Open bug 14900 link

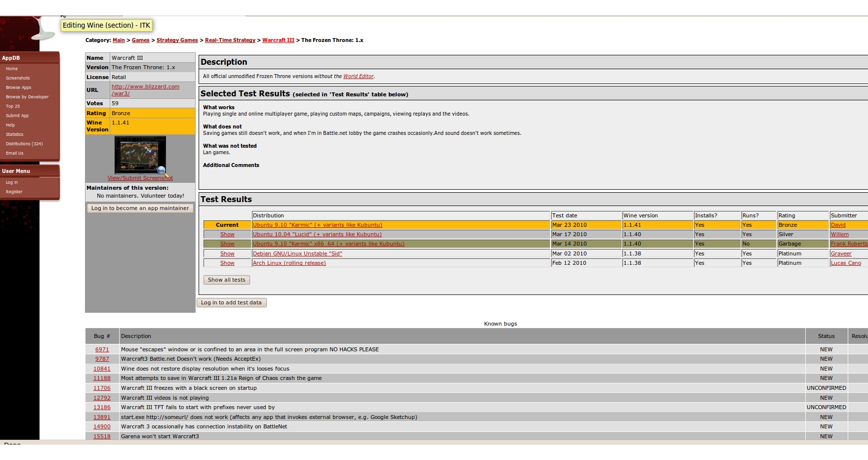tap(102, 427)
